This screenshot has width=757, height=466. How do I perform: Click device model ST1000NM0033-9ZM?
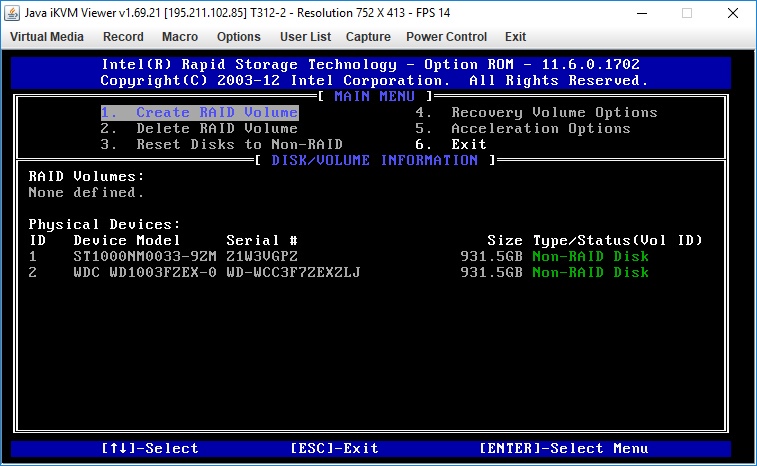(x=145, y=256)
